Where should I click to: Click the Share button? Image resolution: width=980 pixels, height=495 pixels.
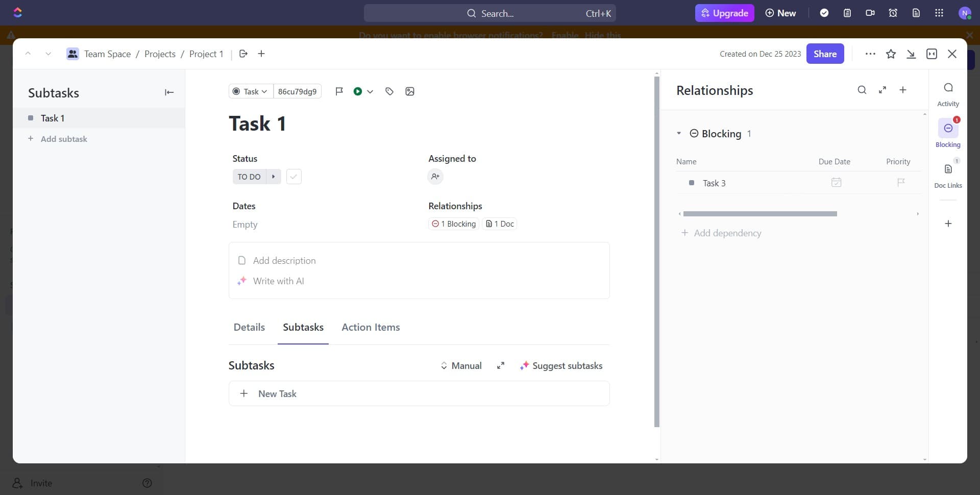pos(825,54)
